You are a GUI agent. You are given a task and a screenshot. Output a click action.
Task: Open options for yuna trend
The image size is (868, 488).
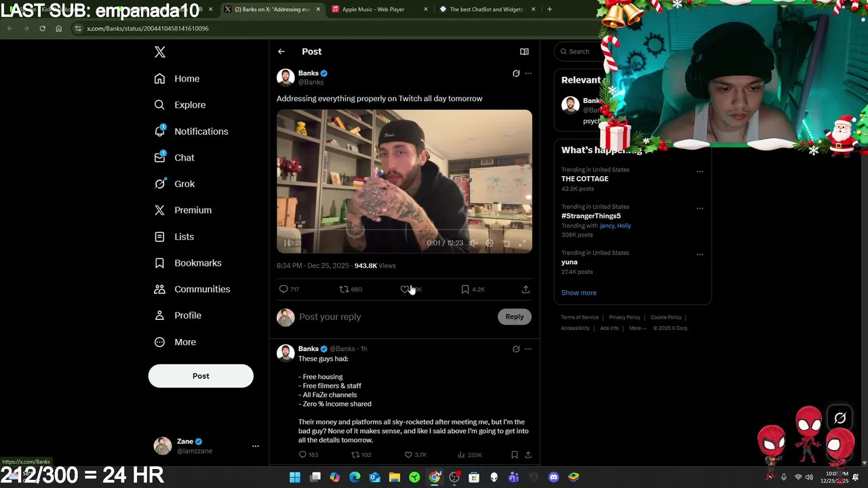(x=700, y=255)
